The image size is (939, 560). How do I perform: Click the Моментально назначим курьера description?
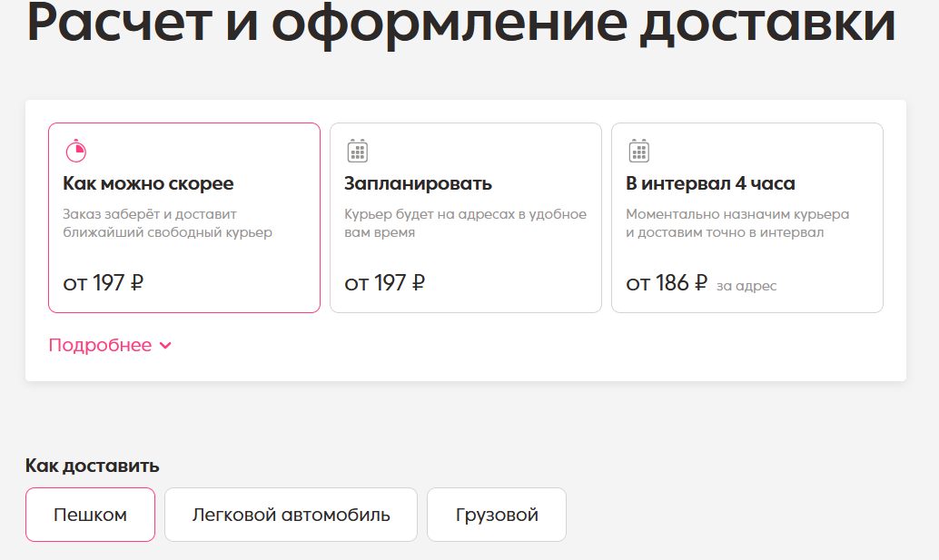pos(736,223)
